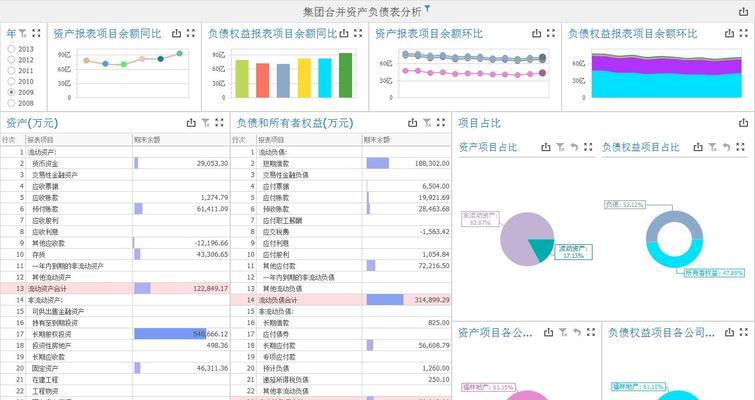Export the 资产报表项目余额同比 chart

click(177, 33)
